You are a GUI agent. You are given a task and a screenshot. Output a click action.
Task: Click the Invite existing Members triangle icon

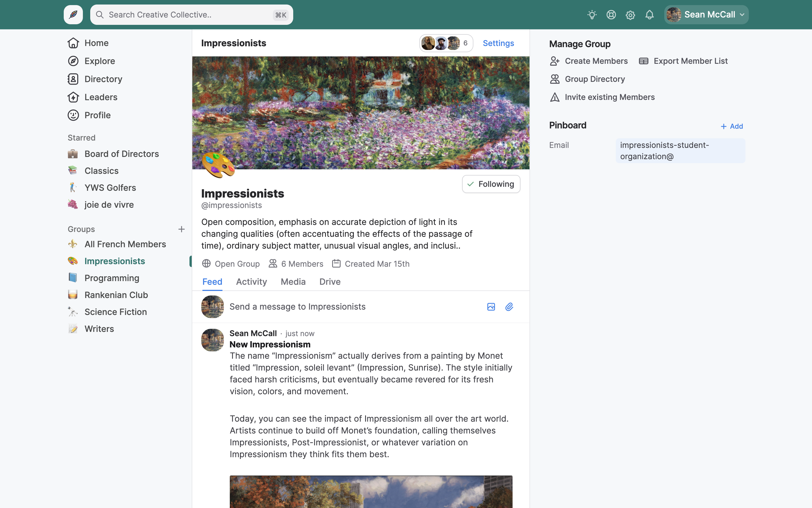pyautogui.click(x=555, y=97)
